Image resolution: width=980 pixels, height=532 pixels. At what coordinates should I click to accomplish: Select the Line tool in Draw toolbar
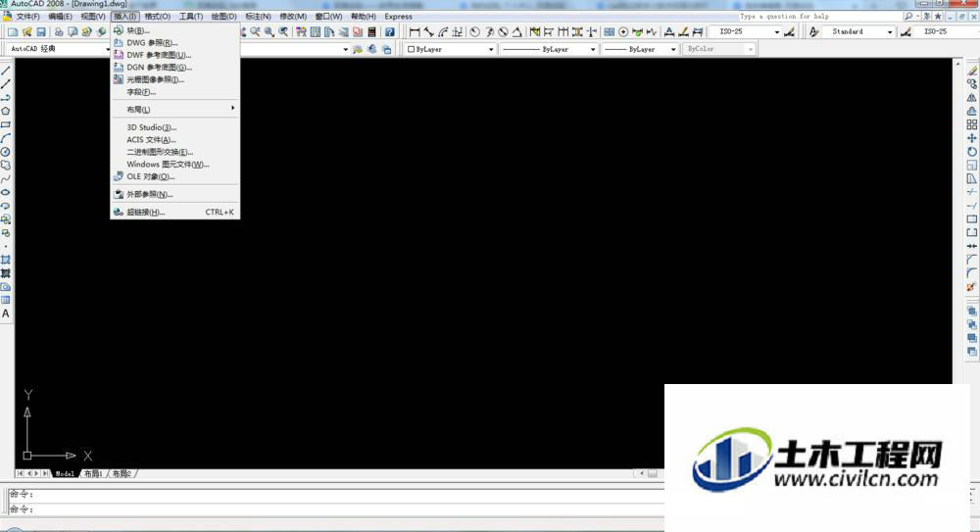click(x=6, y=70)
